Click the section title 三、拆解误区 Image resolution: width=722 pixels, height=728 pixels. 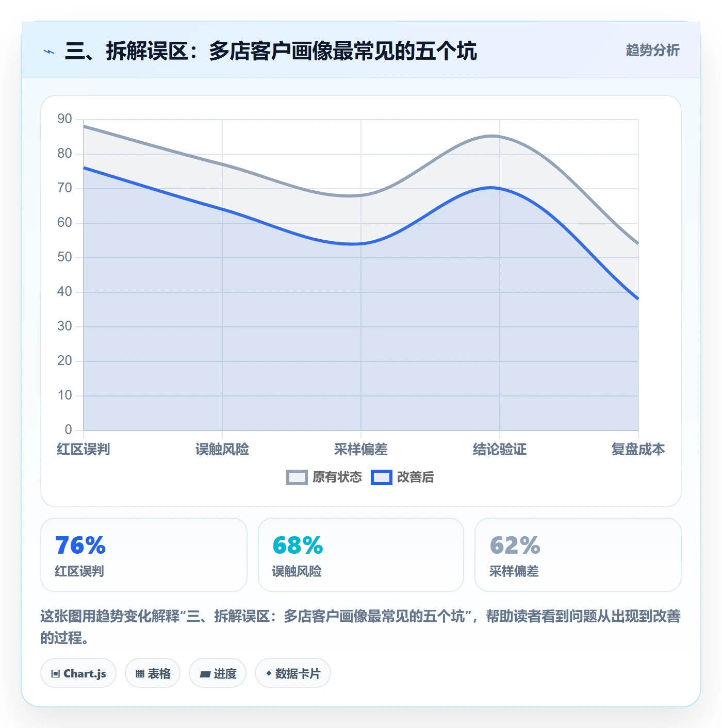click(271, 51)
